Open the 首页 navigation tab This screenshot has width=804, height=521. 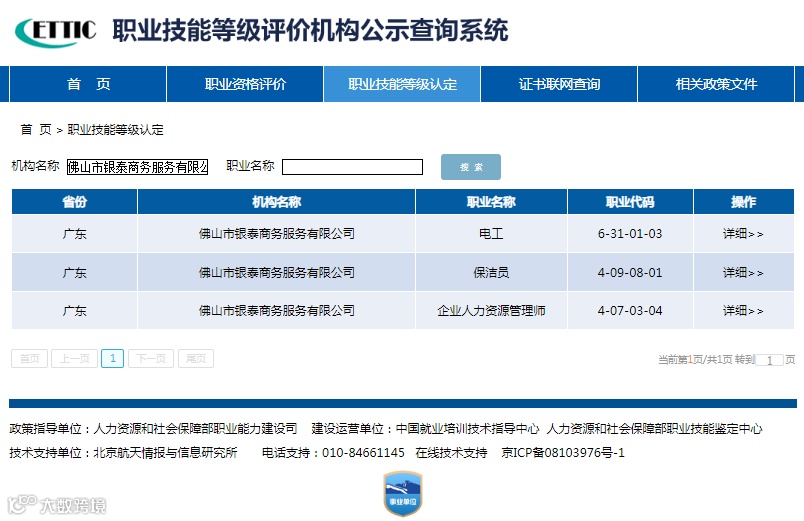coord(88,84)
